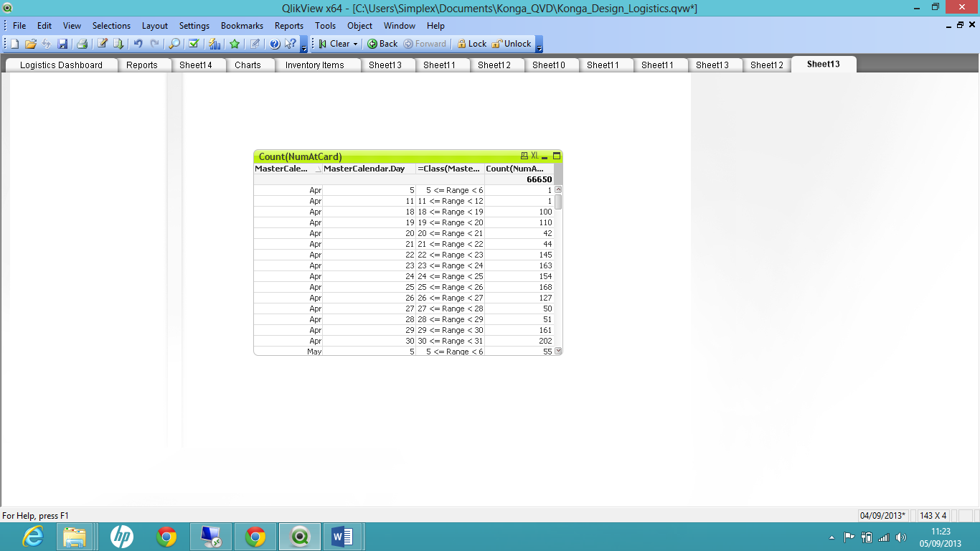Lock the current selections
The width and height of the screenshot is (980, 551).
click(471, 44)
